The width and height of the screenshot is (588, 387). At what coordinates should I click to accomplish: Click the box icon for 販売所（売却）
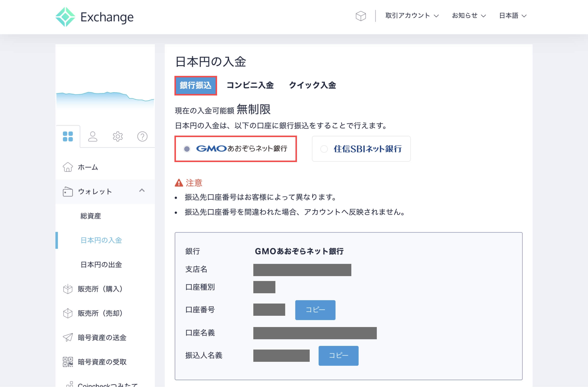[68, 313]
